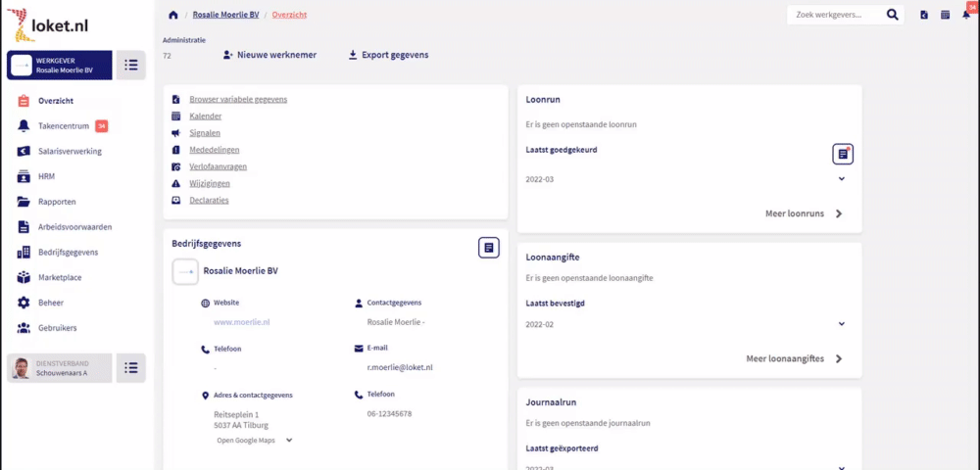This screenshot has height=470, width=980.
Task: Click the HRM person-card icon
Action: tap(24, 176)
